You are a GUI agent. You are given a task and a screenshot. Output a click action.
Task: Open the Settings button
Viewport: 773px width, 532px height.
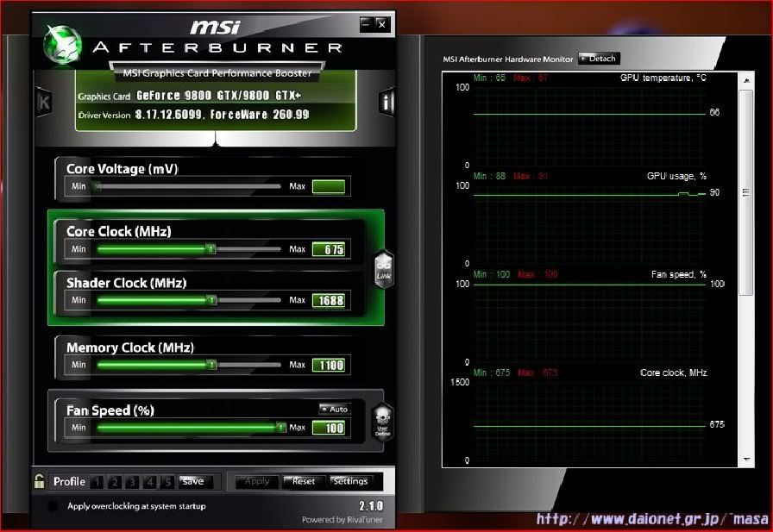click(x=350, y=482)
